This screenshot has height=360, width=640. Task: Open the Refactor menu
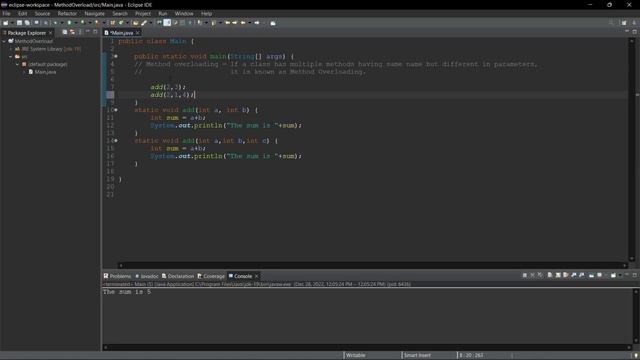[x=67, y=13]
